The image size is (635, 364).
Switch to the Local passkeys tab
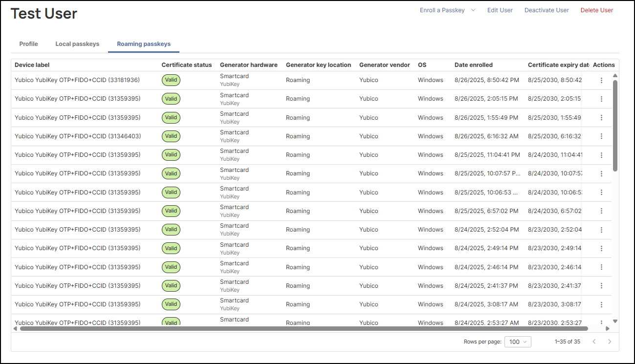pos(77,44)
